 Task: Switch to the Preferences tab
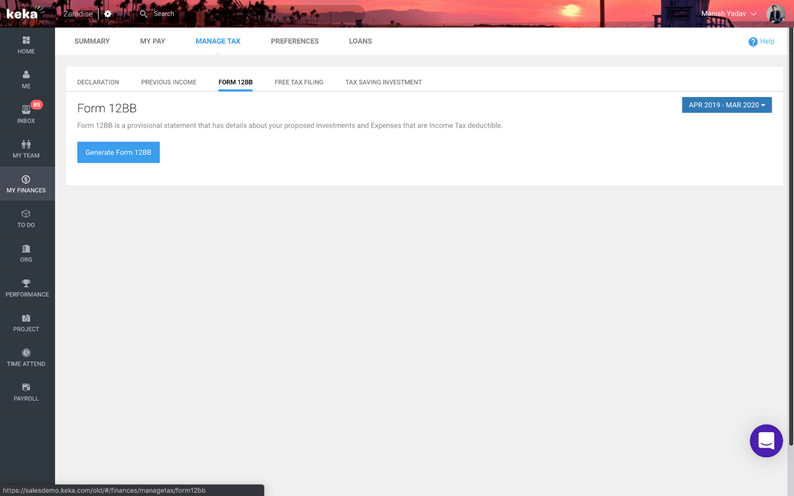[294, 41]
